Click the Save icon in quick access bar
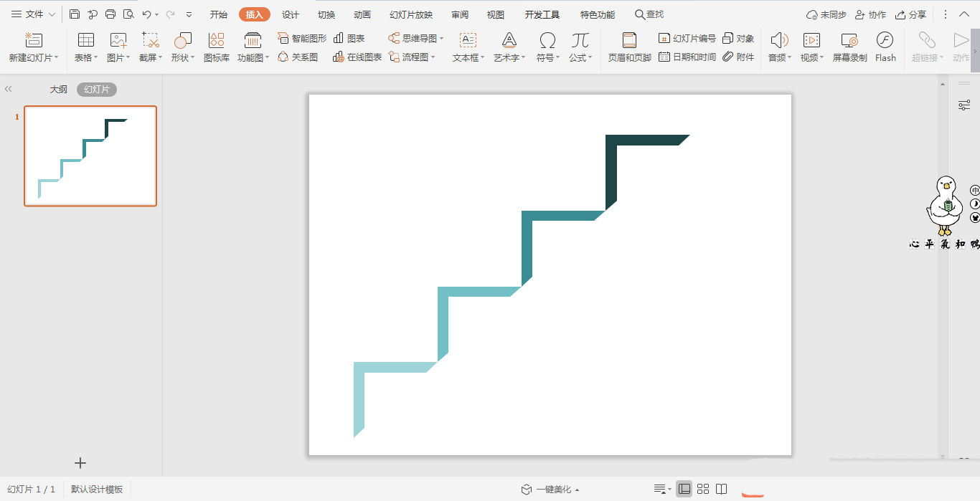Viewport: 980px width, 501px height. pos(75,14)
